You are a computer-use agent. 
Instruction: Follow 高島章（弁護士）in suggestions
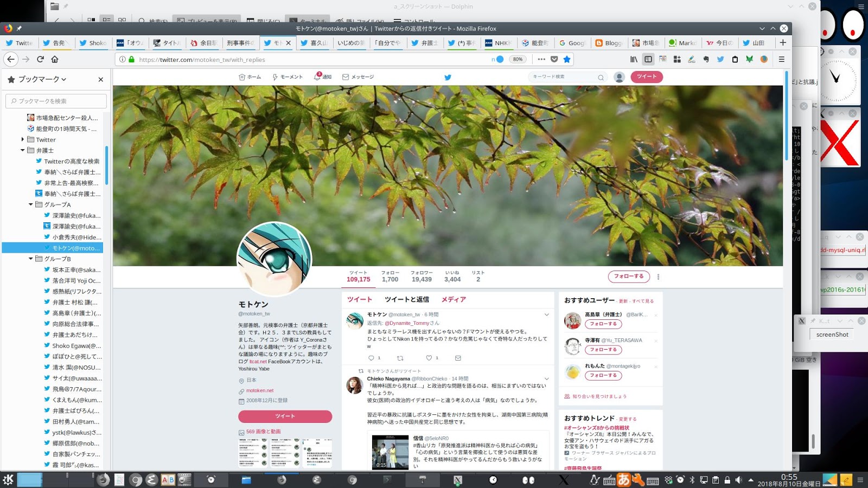603,324
